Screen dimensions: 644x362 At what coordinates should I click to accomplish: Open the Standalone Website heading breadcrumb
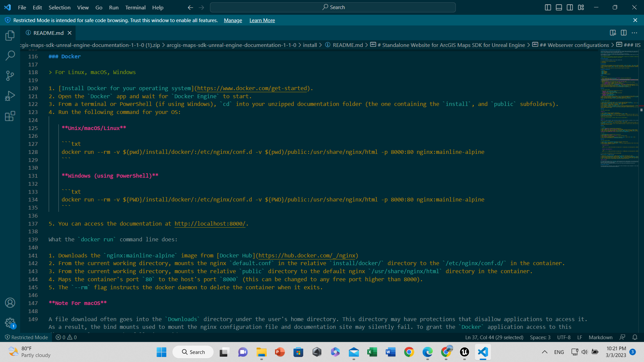pos(451,45)
